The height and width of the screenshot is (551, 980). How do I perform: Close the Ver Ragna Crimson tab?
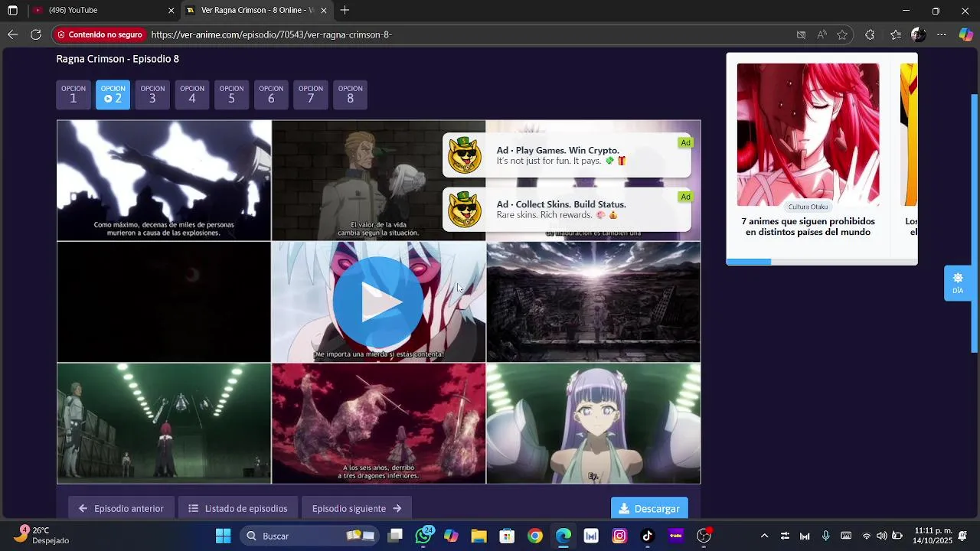point(324,11)
